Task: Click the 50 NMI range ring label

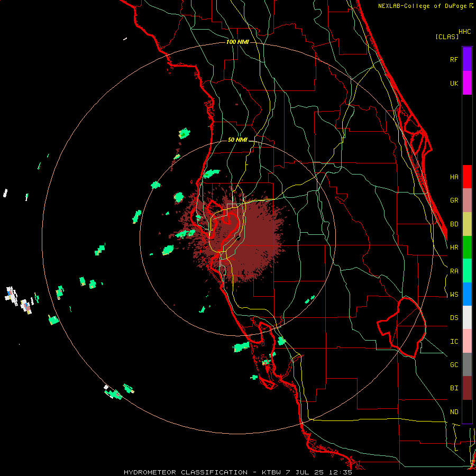Action: pyautogui.click(x=237, y=140)
